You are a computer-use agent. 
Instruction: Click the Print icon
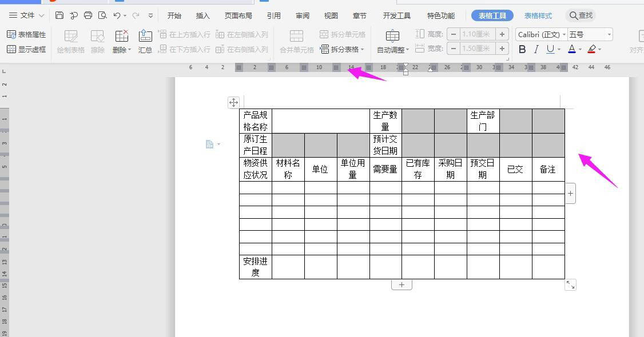88,15
